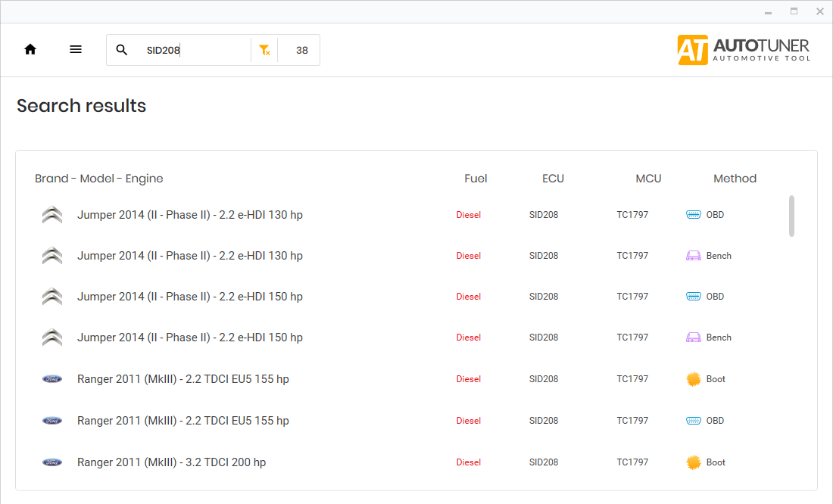Focus the SID208 search field
The height and width of the screenshot is (504, 833).
click(x=193, y=50)
